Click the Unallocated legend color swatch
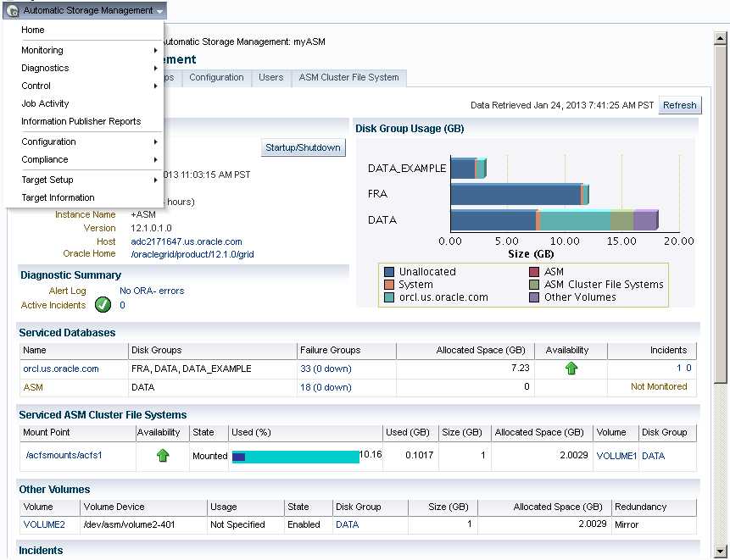730x560 pixels. coord(389,272)
